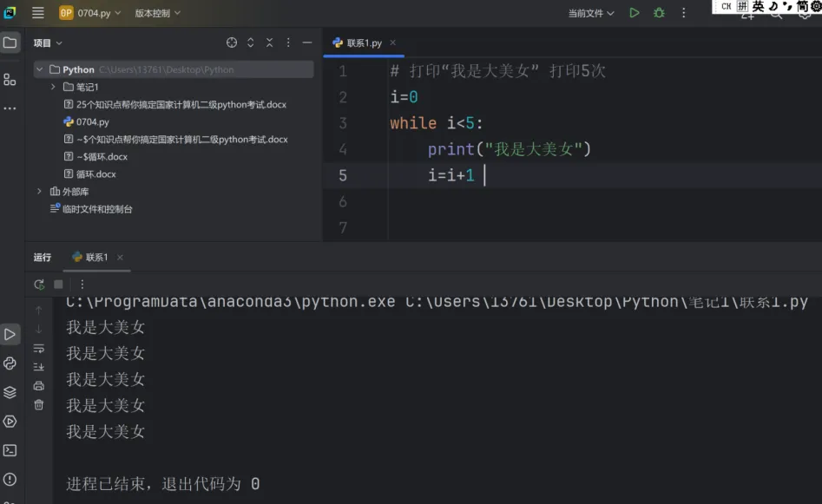Start debugging with the bug icon
This screenshot has width=822, height=504.
click(659, 12)
